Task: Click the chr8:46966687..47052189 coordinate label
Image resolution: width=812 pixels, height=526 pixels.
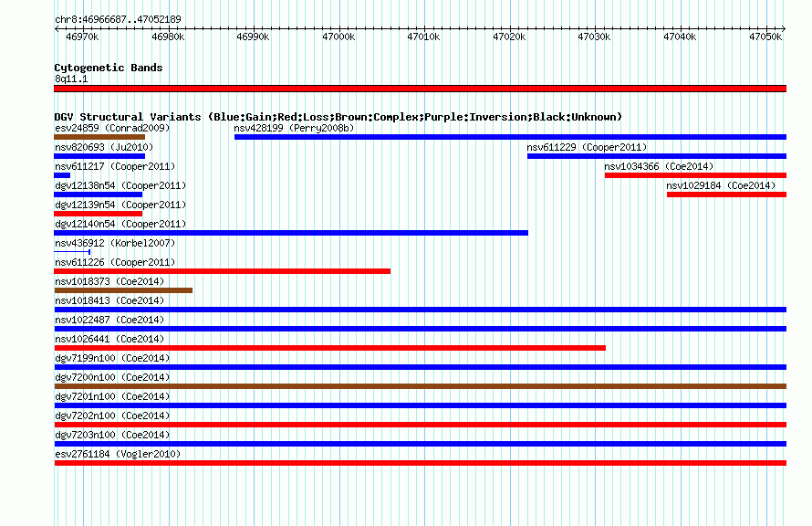Action: click(118, 19)
